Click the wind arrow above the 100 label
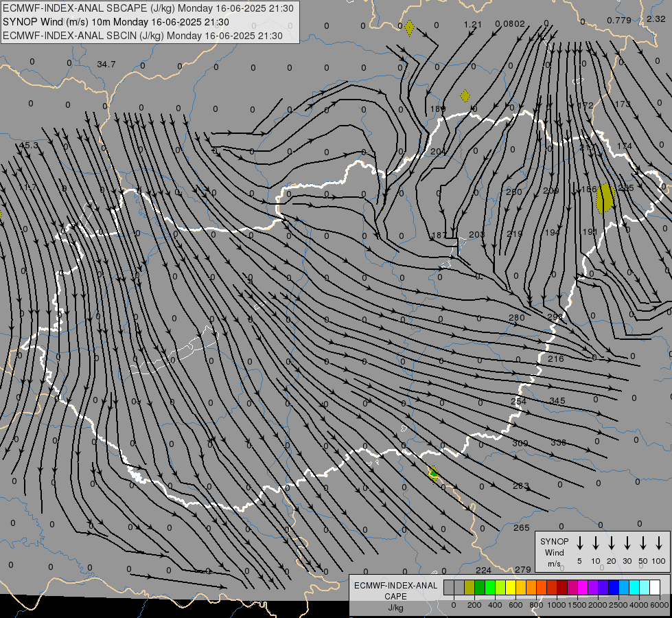 [659, 543]
